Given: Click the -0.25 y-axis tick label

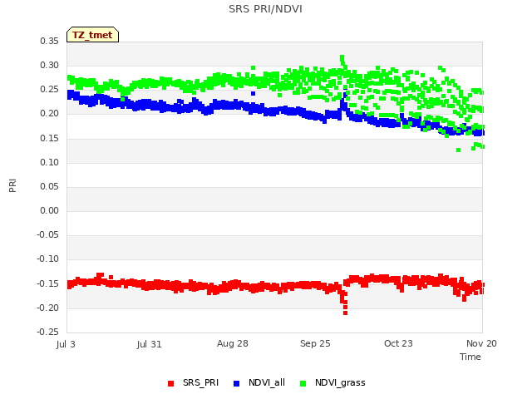Looking at the screenshot, I should (x=47, y=332).
